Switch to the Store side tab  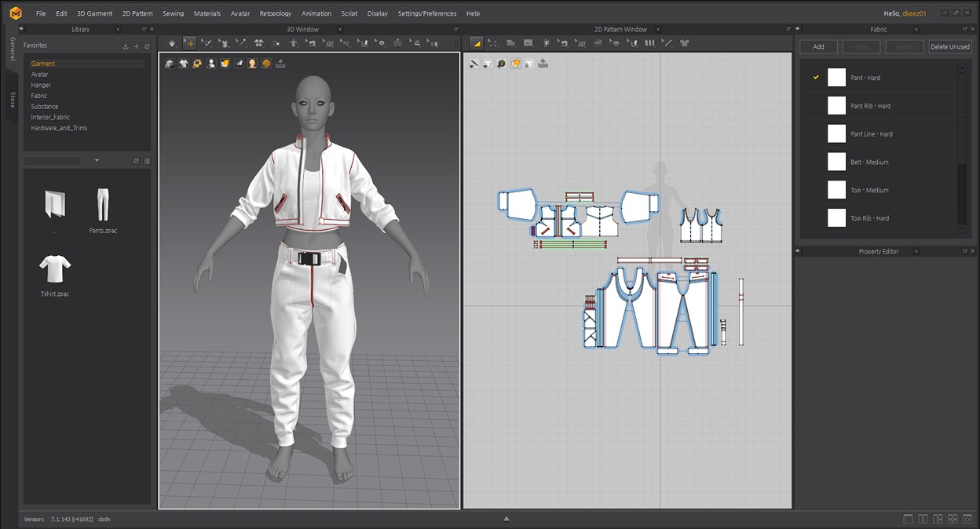click(x=12, y=100)
